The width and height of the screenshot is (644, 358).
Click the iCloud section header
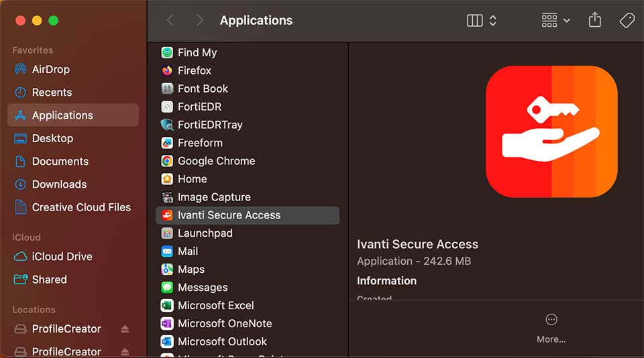26,237
